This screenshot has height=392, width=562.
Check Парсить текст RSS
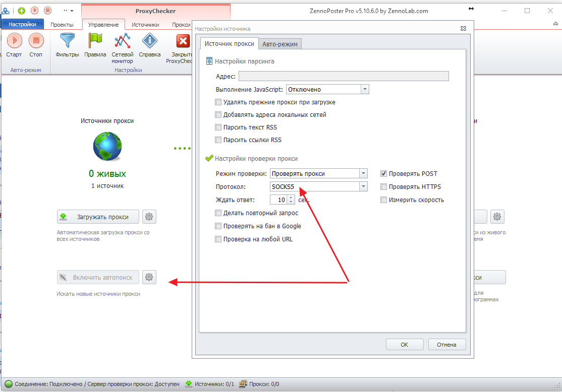coord(218,127)
